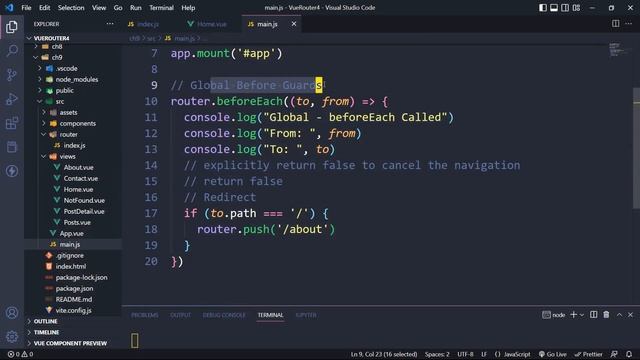Screen dimensions: 640x360
Task: Collapse the VUEROUTER4 root folder
Action: (73, 38)
